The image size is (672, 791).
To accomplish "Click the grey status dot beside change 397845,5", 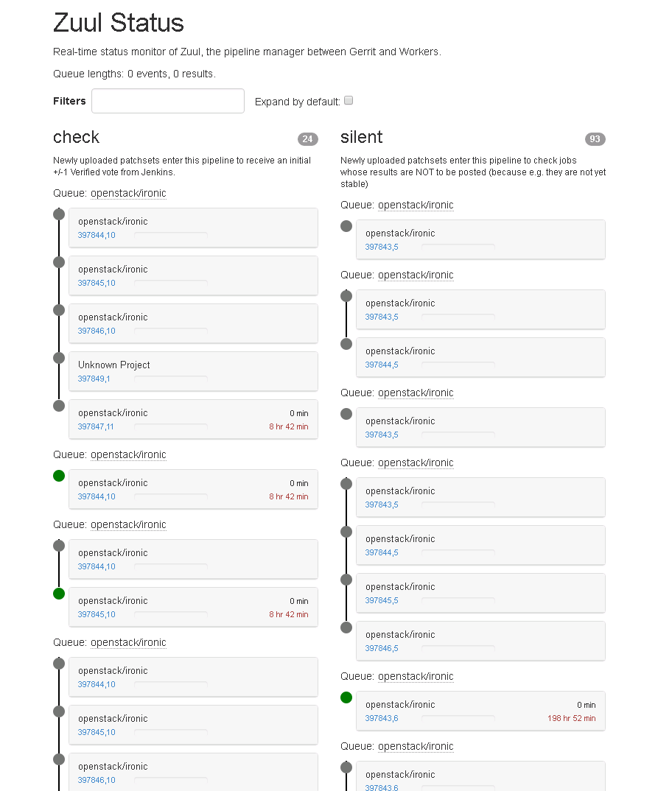I will (x=346, y=580).
